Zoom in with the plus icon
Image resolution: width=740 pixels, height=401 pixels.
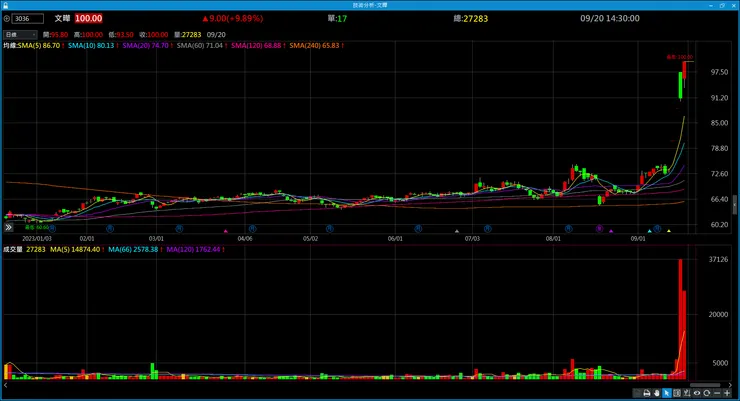(727, 393)
